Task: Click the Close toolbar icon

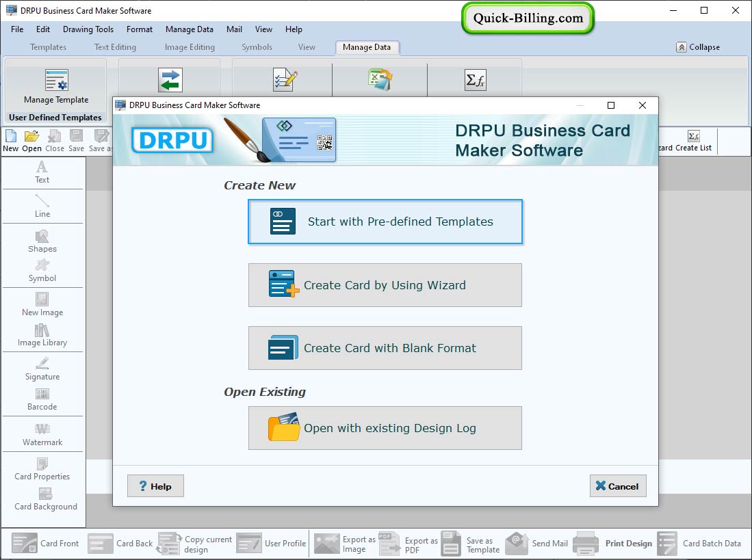Action: coord(55,141)
